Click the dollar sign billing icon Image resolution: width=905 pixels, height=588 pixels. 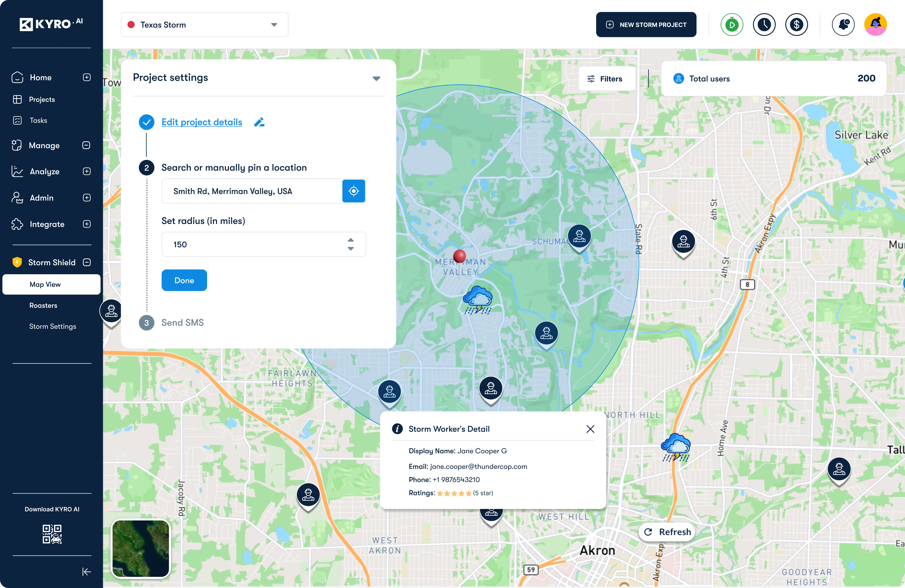(796, 25)
